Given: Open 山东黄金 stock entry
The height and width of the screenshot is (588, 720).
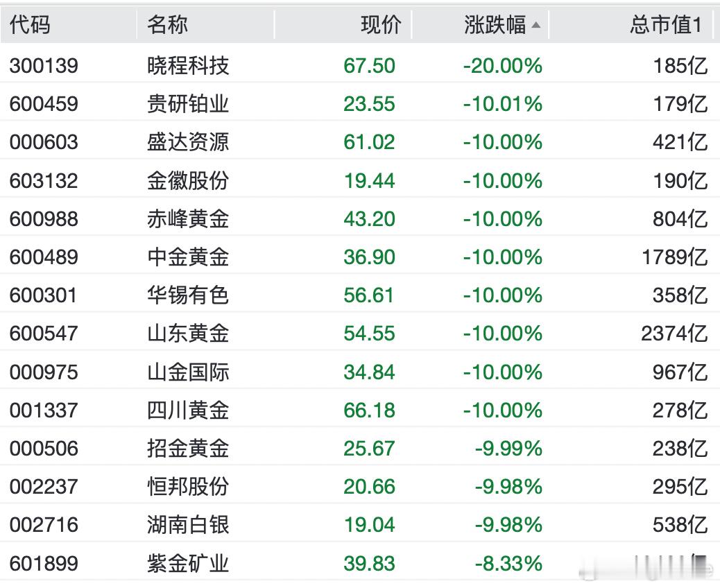Looking at the screenshot, I should click(x=188, y=334).
